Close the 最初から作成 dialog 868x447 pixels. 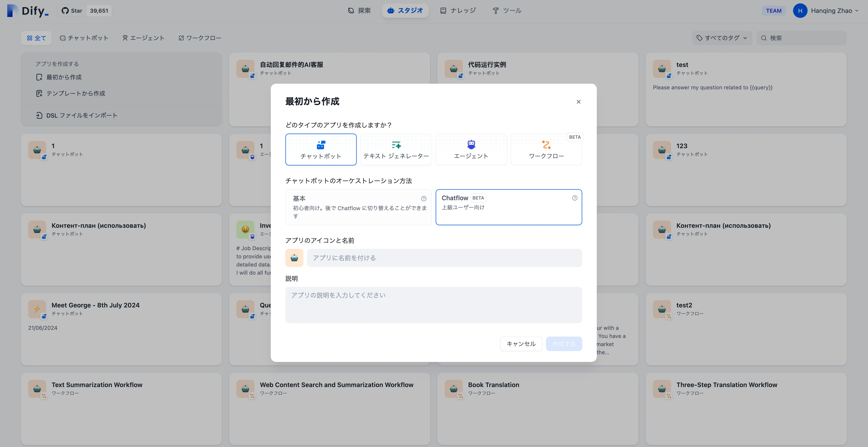pos(578,102)
